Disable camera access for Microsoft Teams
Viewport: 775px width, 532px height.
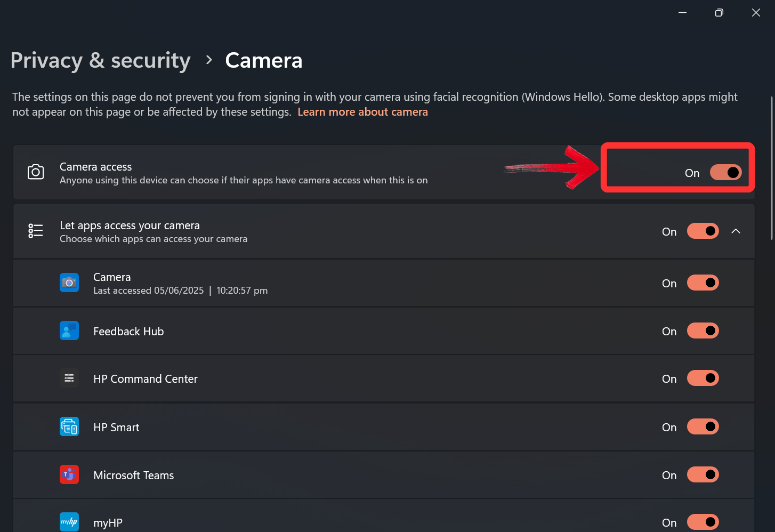(703, 474)
